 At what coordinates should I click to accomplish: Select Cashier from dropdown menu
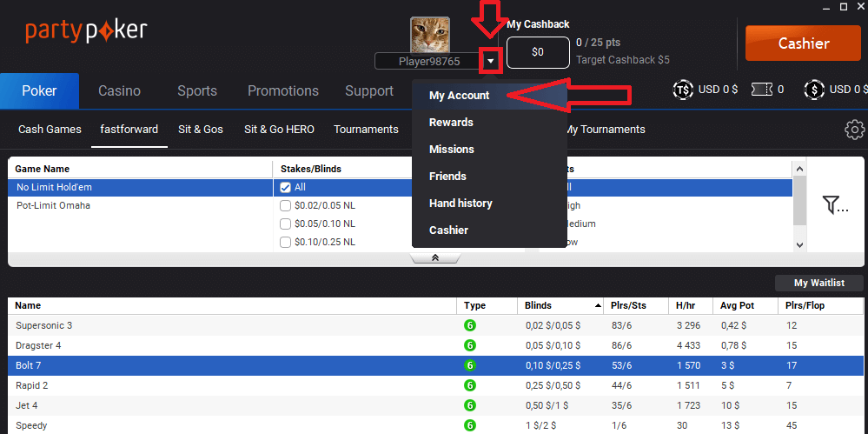click(x=489, y=230)
